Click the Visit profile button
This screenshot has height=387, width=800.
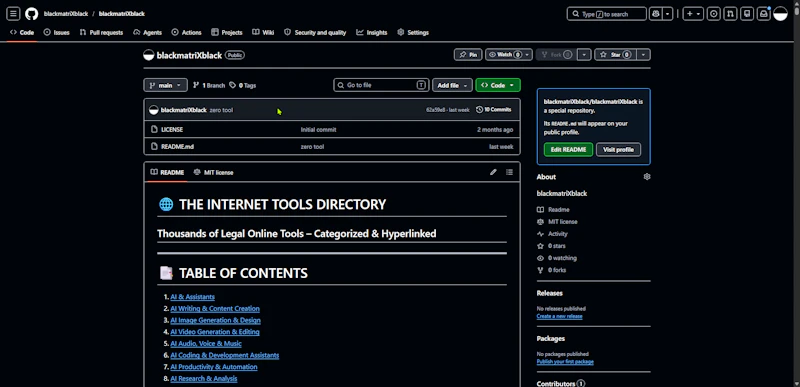click(618, 149)
